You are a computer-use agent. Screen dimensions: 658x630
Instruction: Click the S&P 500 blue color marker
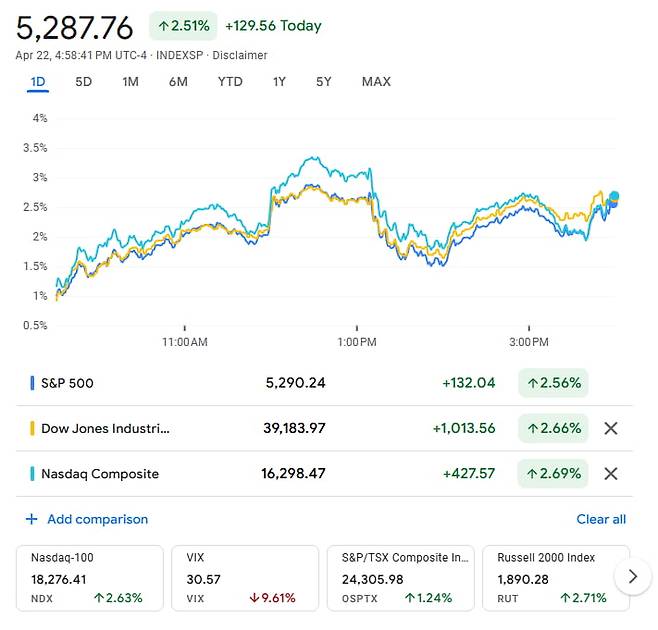(x=32, y=382)
